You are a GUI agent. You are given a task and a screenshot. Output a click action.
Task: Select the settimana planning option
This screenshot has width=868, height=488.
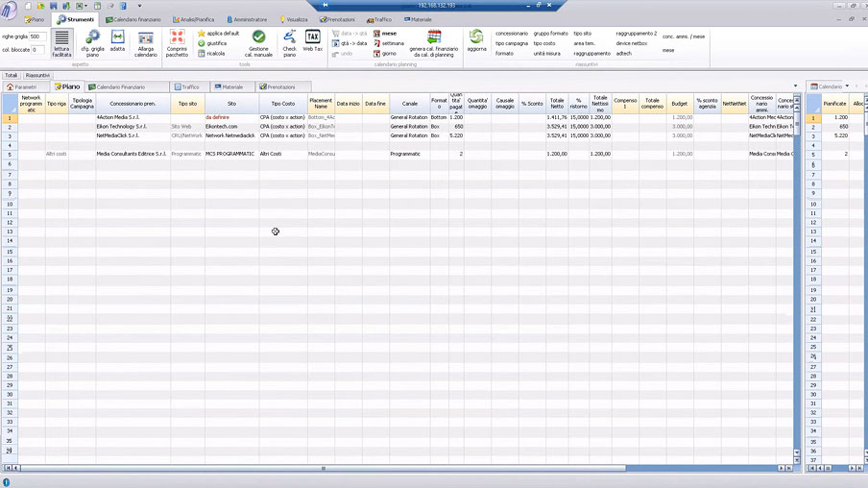click(392, 43)
